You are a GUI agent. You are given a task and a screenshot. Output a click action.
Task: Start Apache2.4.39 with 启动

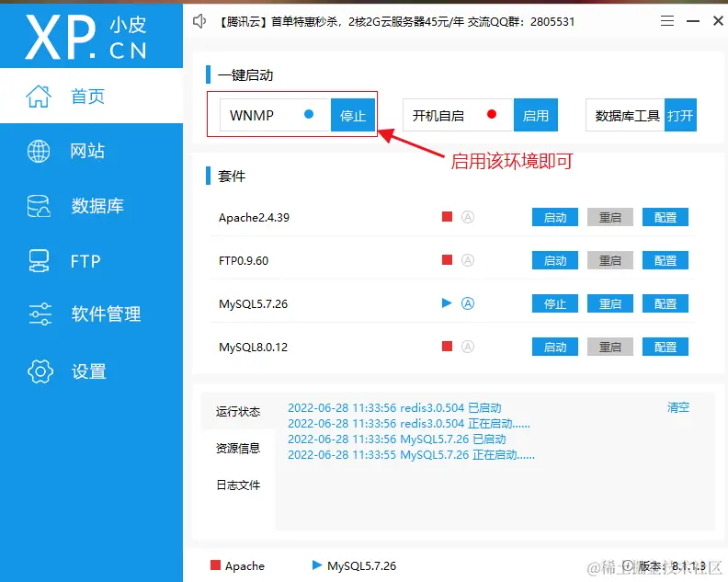click(x=555, y=217)
